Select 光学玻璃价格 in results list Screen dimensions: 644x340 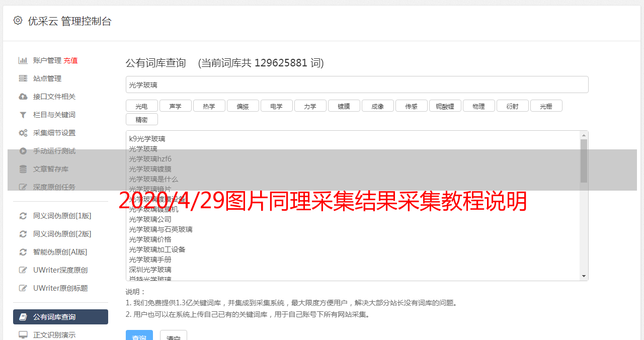coord(150,239)
